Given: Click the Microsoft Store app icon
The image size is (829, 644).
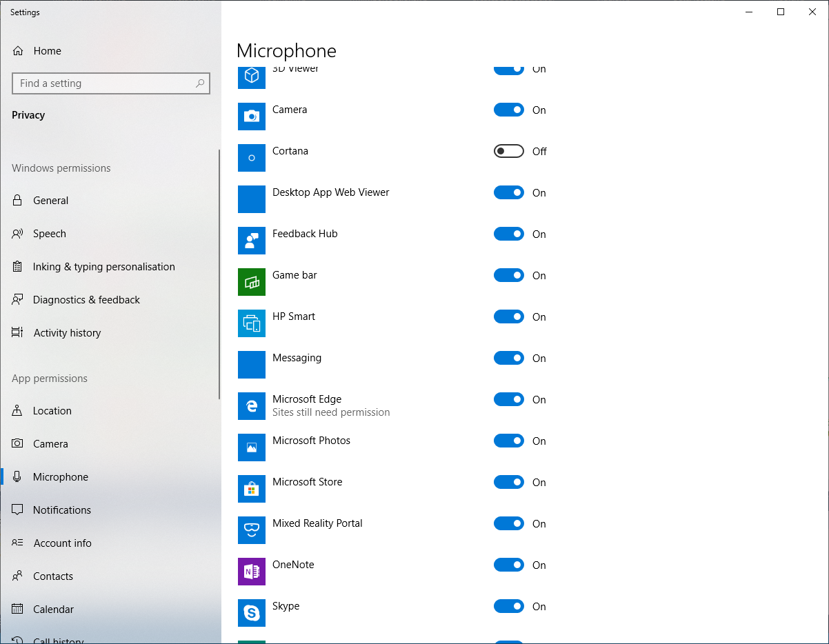Looking at the screenshot, I should (x=252, y=489).
